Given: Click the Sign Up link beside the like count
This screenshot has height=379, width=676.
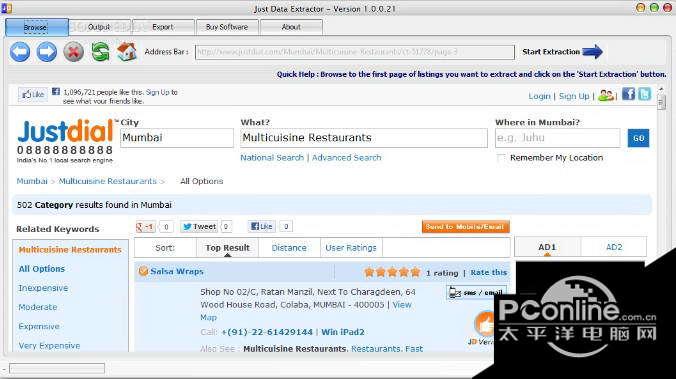Looking at the screenshot, I should coord(158,92).
